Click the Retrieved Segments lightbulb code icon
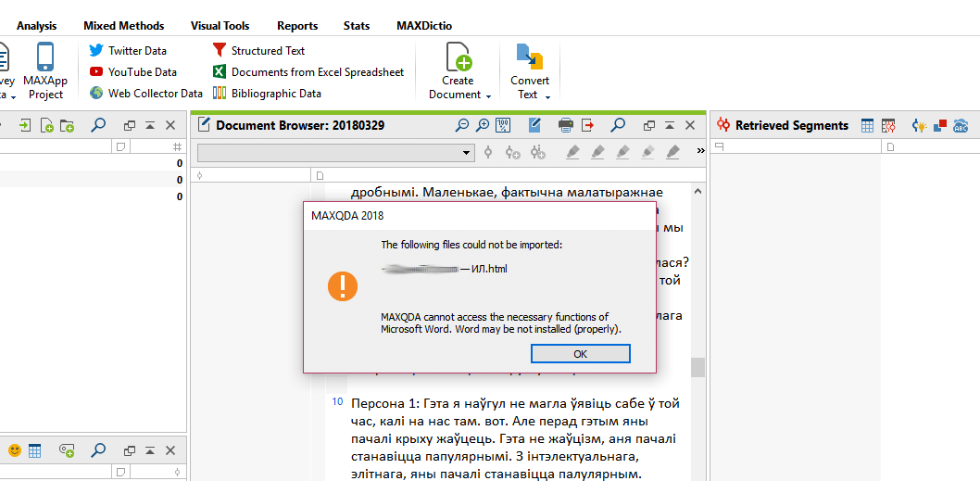 point(920,125)
